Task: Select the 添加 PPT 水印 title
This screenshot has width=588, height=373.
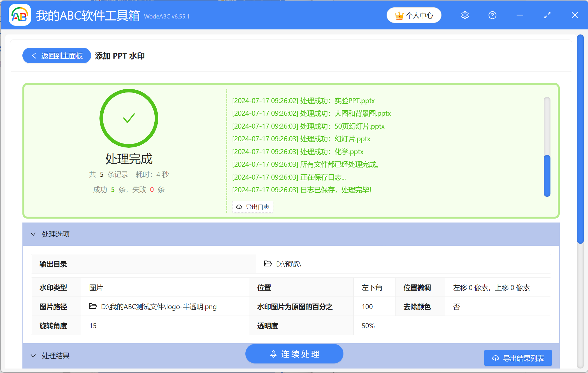Action: point(120,55)
